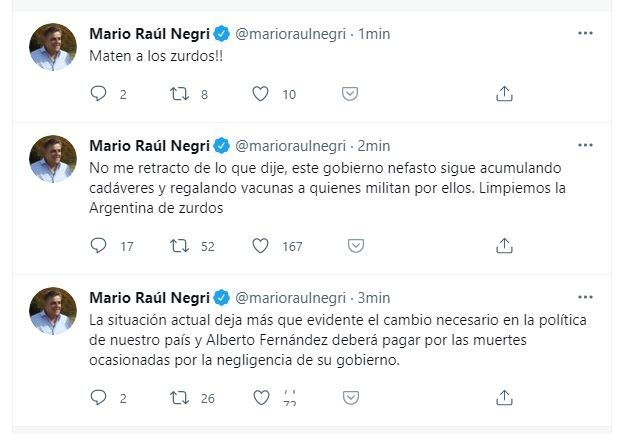The image size is (633, 434).
Task: Open more options on the 1min tweet
Action: (x=586, y=33)
